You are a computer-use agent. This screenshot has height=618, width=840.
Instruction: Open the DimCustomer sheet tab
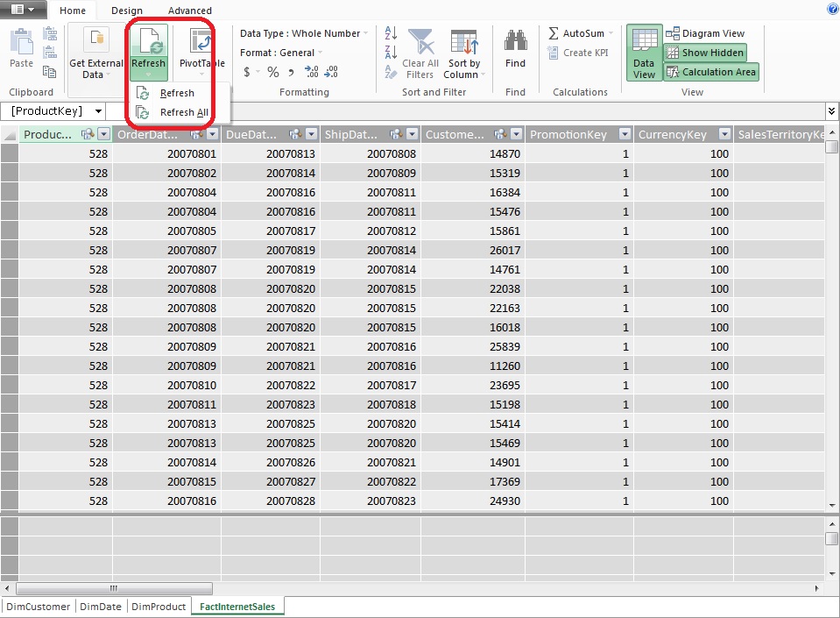coord(36,606)
